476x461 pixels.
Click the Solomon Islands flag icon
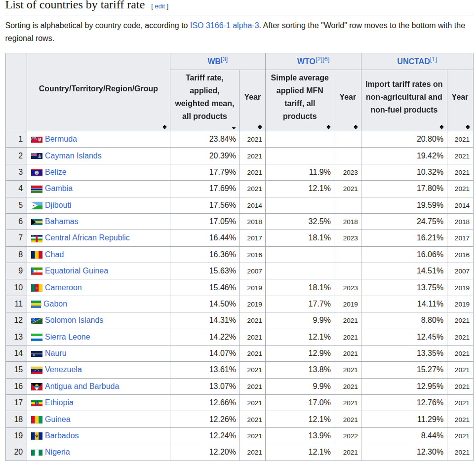[37, 321]
